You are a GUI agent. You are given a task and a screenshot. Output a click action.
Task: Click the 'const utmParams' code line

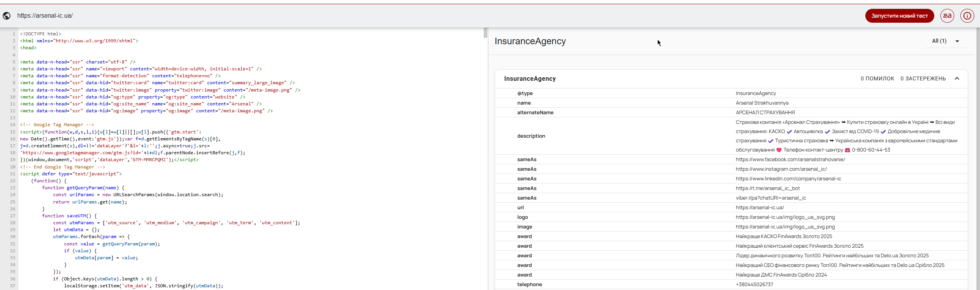tap(177, 223)
